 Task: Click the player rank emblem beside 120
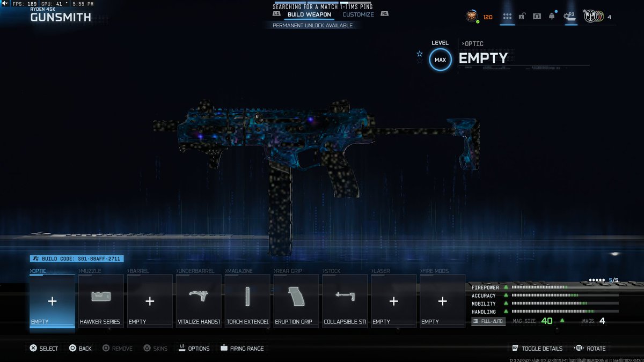[472, 17]
